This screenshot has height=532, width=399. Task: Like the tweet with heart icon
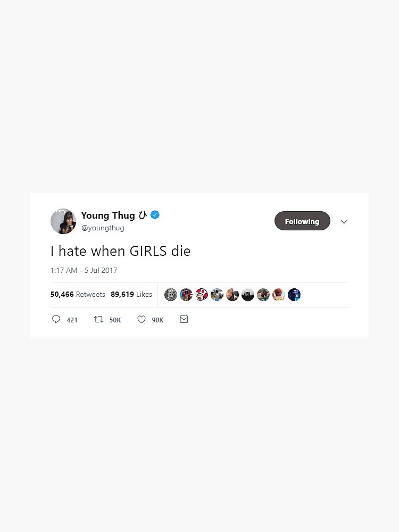click(142, 319)
